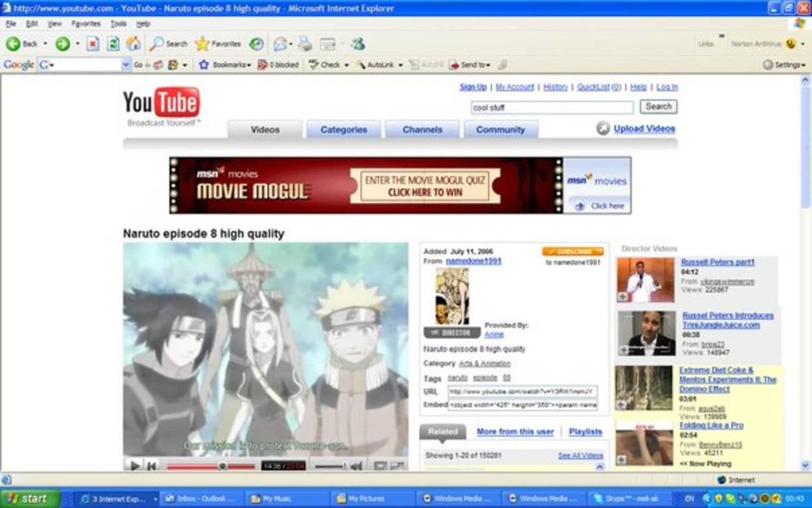Viewport: 812px width, 508px height.
Task: Click the See All Videos link
Action: [580, 455]
